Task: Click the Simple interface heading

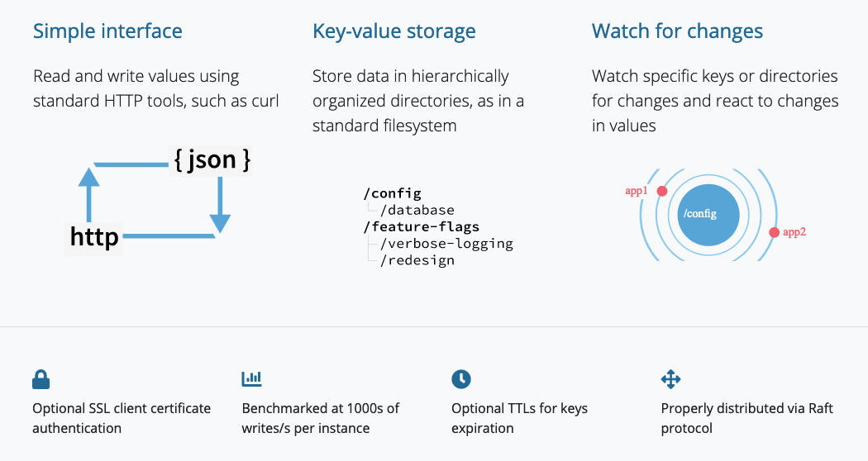Action: click(x=107, y=32)
